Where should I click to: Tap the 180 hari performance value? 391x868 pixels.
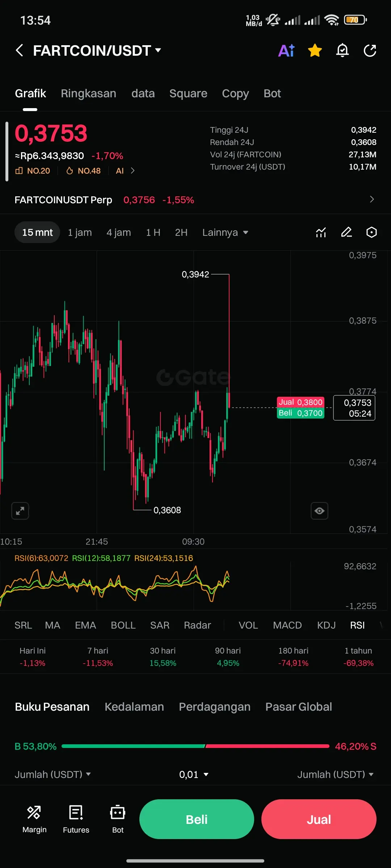(293, 663)
